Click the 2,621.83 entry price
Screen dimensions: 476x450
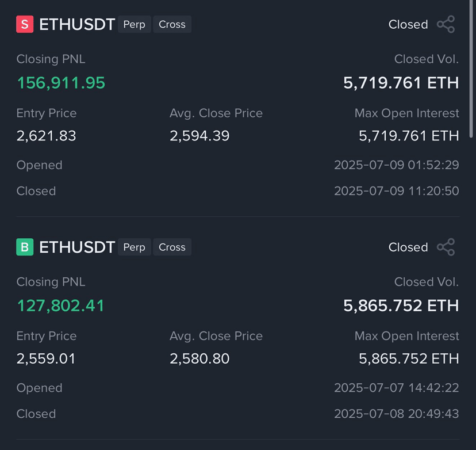point(46,135)
